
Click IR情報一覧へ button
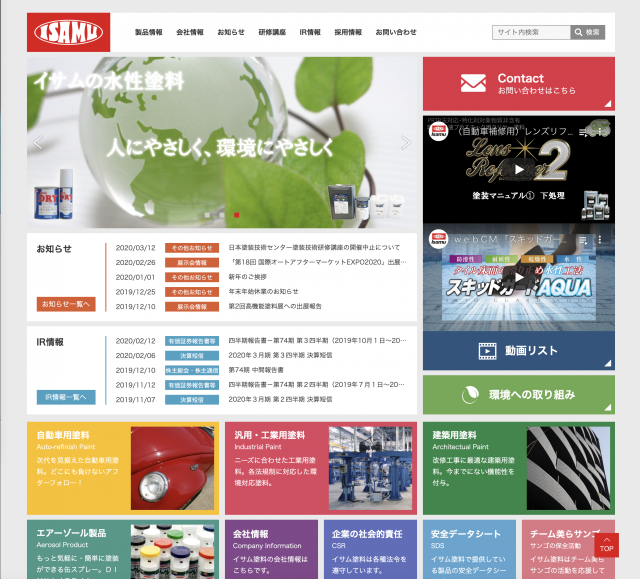[66, 397]
